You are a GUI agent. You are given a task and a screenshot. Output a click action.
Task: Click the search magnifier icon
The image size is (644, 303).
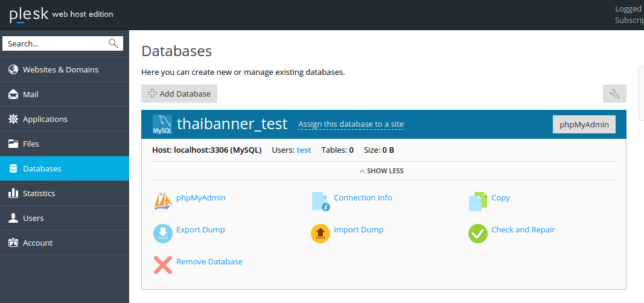click(x=113, y=43)
